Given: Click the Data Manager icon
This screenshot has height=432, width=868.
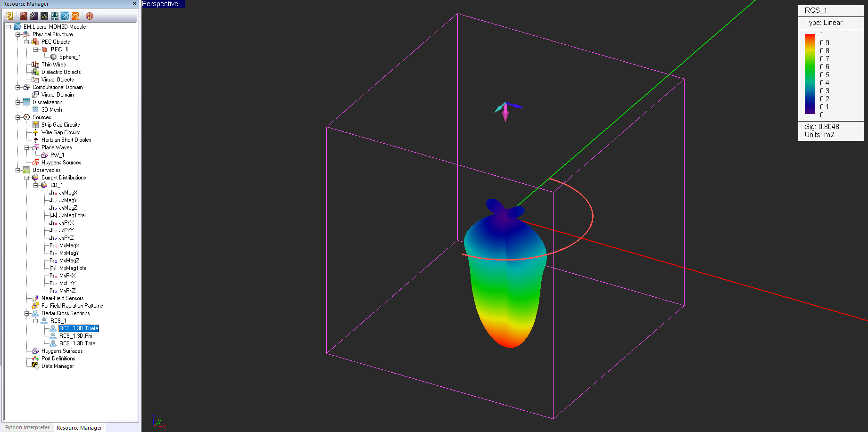Looking at the screenshot, I should (35, 366).
